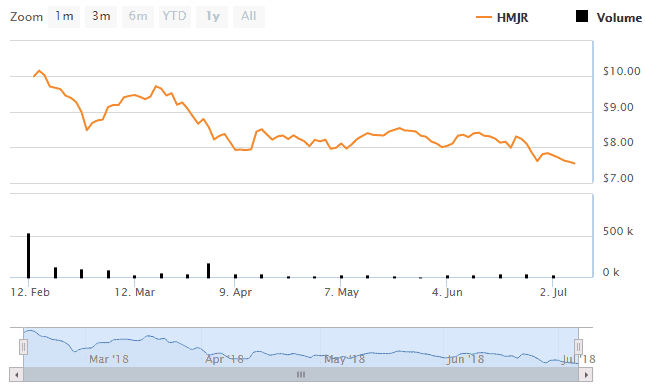Click the scrollbar left arrow
Screen dimensions: 645x387
coord(16,375)
